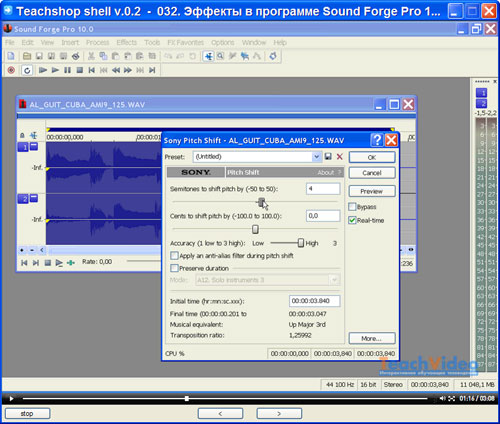500x424 pixels.
Task: Click the Initial time input field
Action: point(315,301)
